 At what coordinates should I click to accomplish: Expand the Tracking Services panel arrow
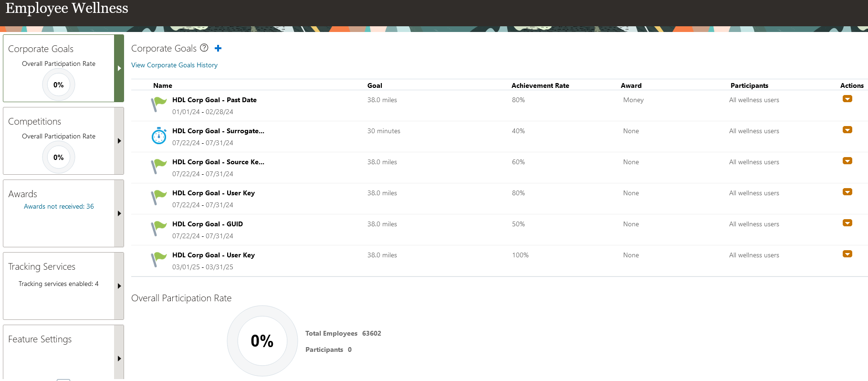pyautogui.click(x=119, y=286)
